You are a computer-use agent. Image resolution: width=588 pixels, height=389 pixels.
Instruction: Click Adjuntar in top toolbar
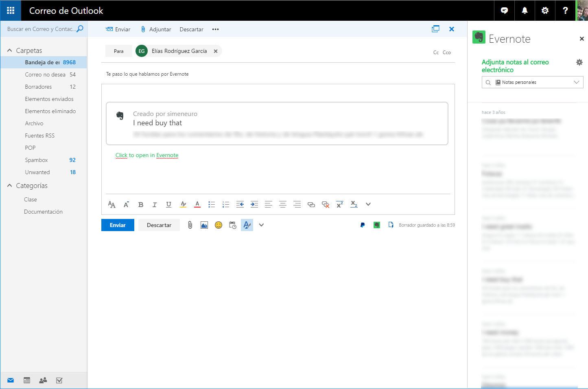[x=156, y=29]
